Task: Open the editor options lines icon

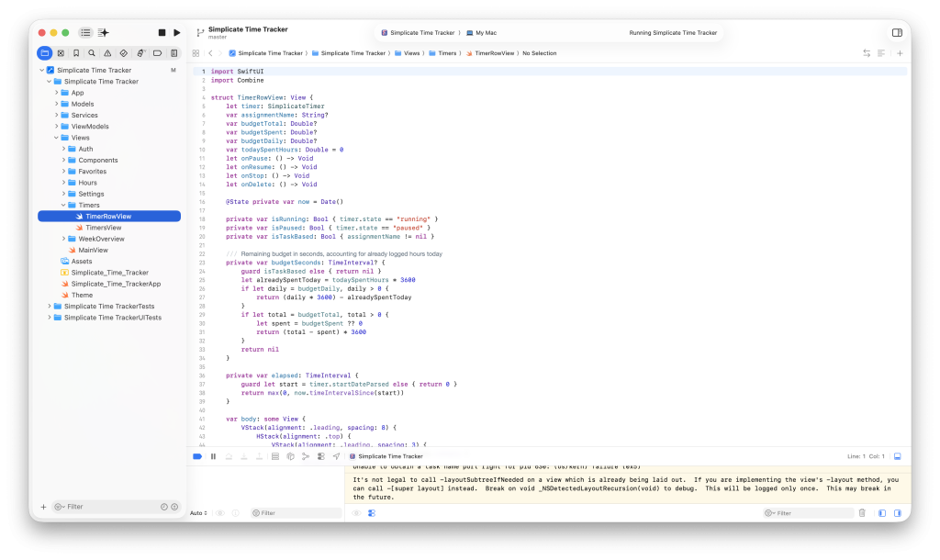Action: coord(881,52)
